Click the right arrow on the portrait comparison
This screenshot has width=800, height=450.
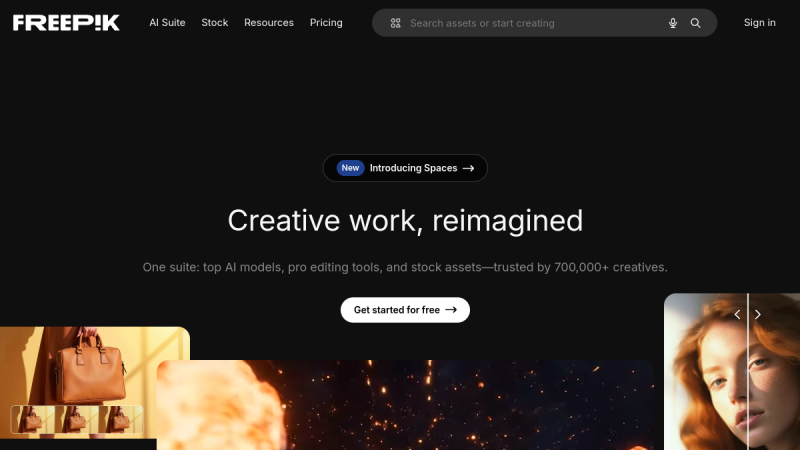[x=758, y=315]
